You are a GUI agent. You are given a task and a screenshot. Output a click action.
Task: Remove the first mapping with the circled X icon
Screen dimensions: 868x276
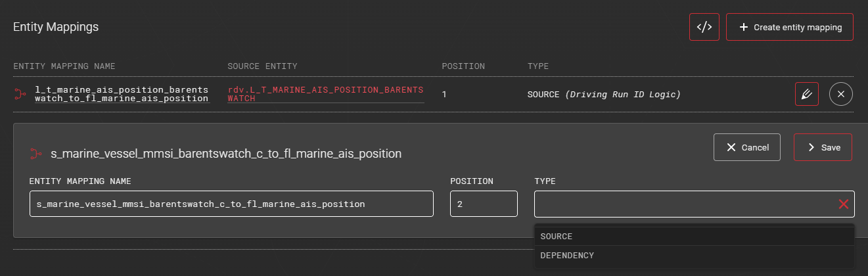point(841,95)
